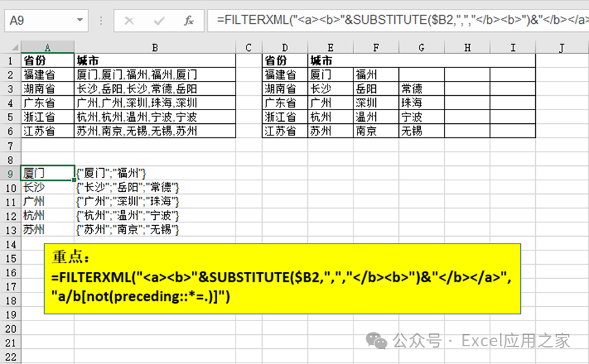Select column E header
The width and height of the screenshot is (589, 364).
330,48
